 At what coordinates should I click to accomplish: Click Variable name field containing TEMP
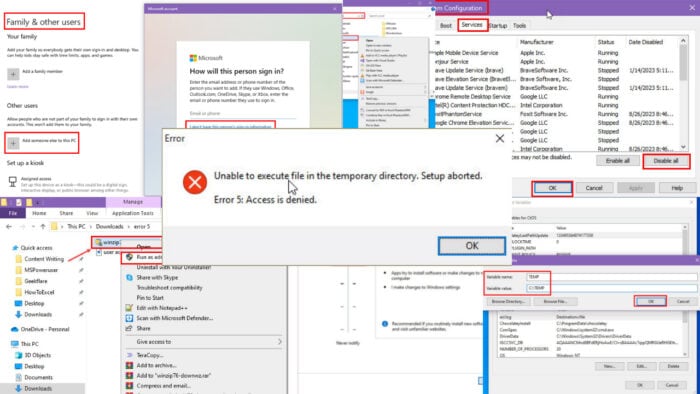[612, 277]
